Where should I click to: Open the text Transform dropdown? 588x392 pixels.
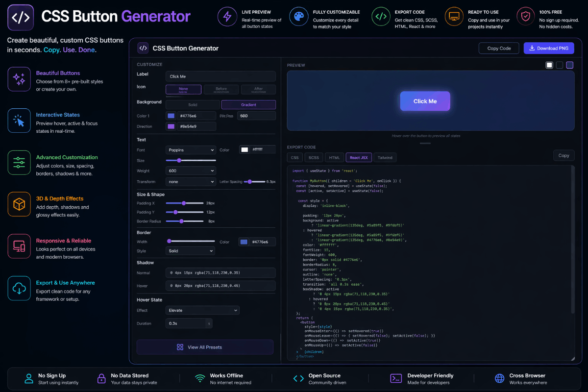pyautogui.click(x=191, y=181)
